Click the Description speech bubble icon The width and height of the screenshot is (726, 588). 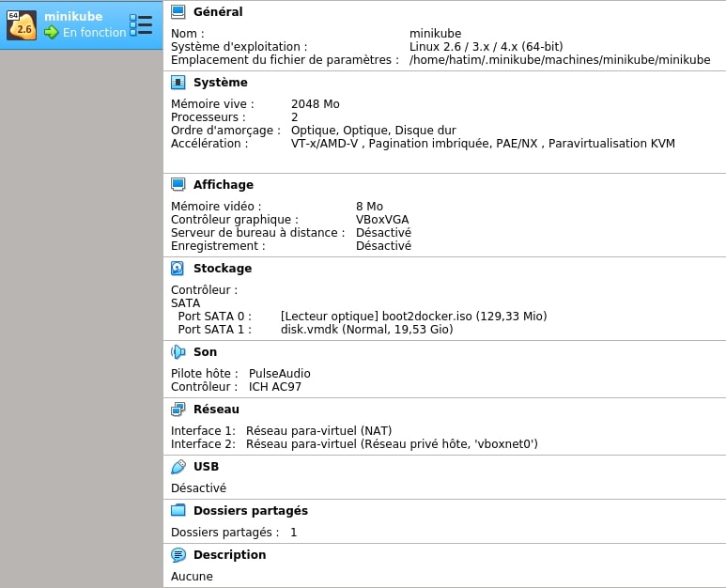click(x=178, y=555)
